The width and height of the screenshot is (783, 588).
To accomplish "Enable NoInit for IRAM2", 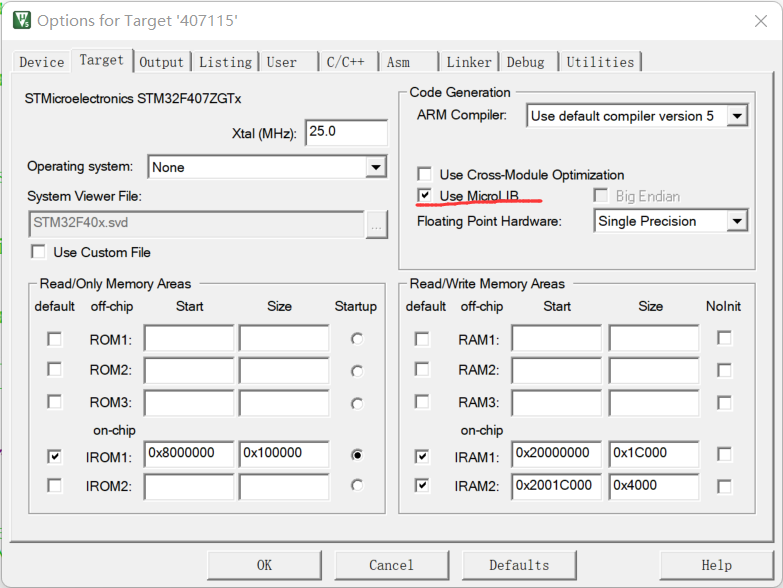I will tap(724, 486).
